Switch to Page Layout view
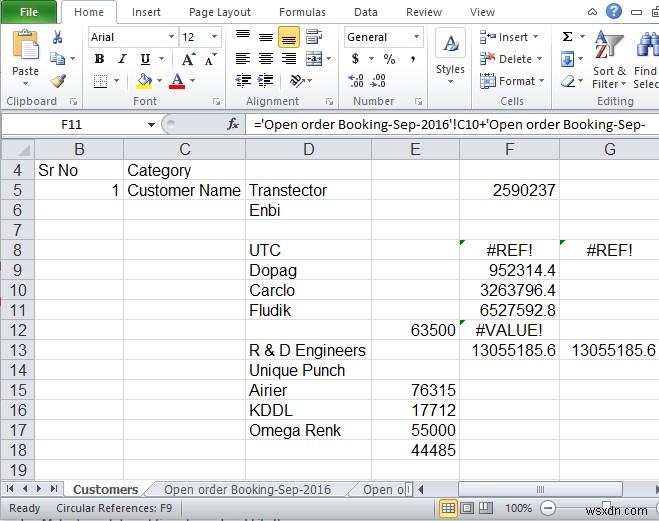Image resolution: width=659 pixels, height=521 pixels. [467, 508]
